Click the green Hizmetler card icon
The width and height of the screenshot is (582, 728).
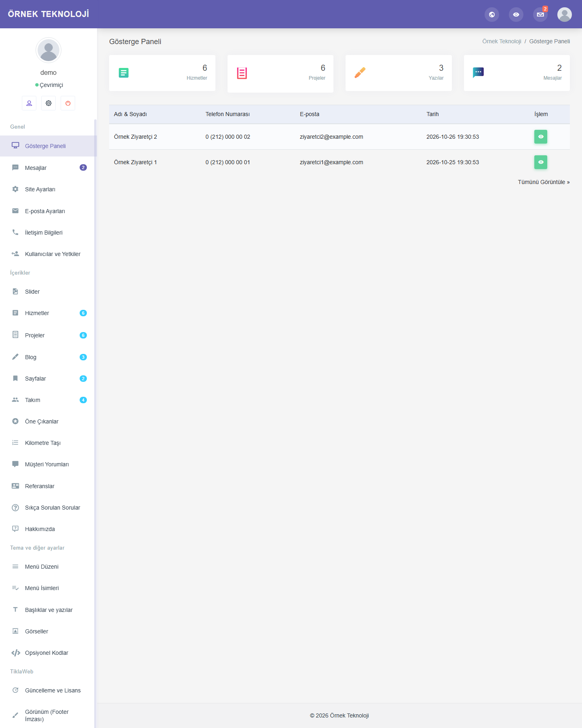[x=124, y=73]
